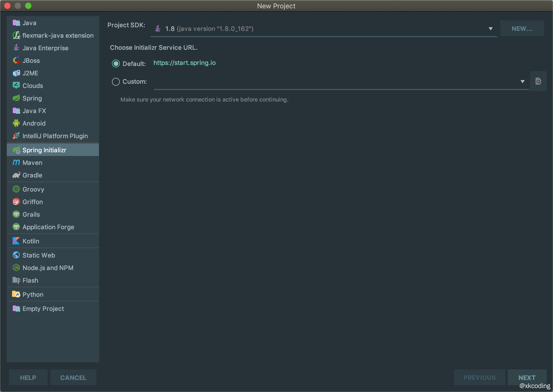Click the NEW... SDK button

[522, 29]
